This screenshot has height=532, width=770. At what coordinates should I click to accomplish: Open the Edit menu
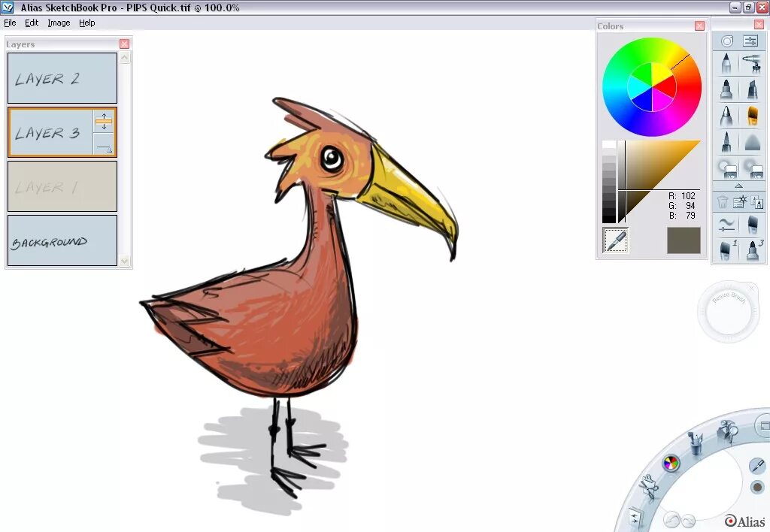click(32, 23)
